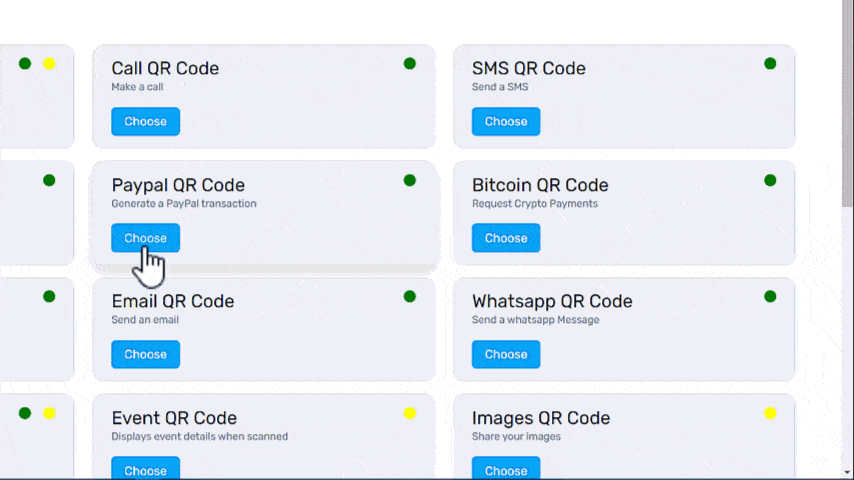Screen dimensions: 854x480
Task: Click the green dot on Call QR Code card
Action: [x=410, y=64]
